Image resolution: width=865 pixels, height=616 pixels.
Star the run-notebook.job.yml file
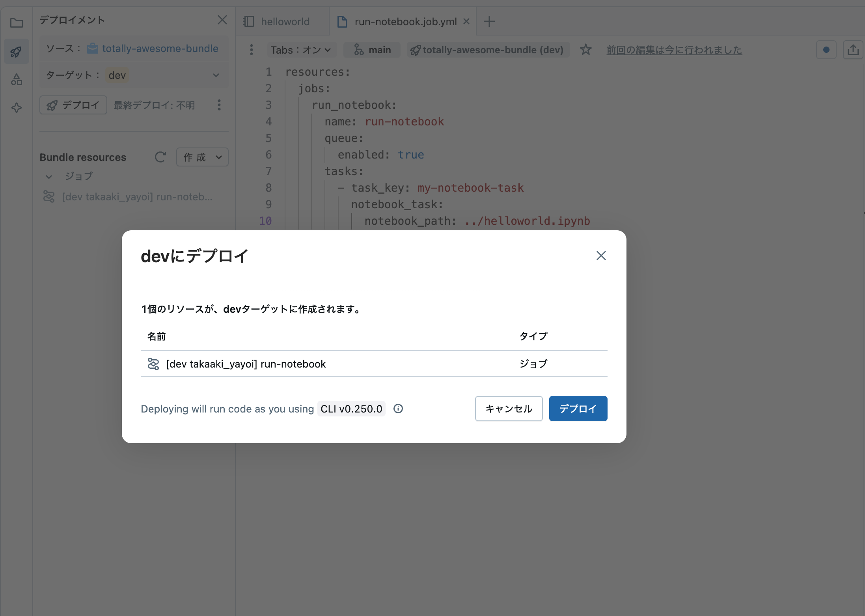tap(586, 50)
